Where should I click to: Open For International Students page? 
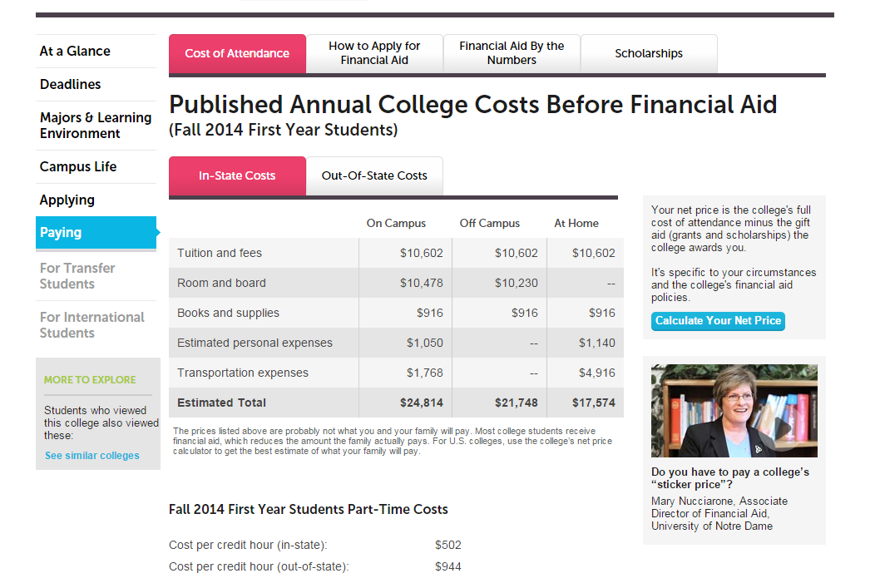[92, 325]
